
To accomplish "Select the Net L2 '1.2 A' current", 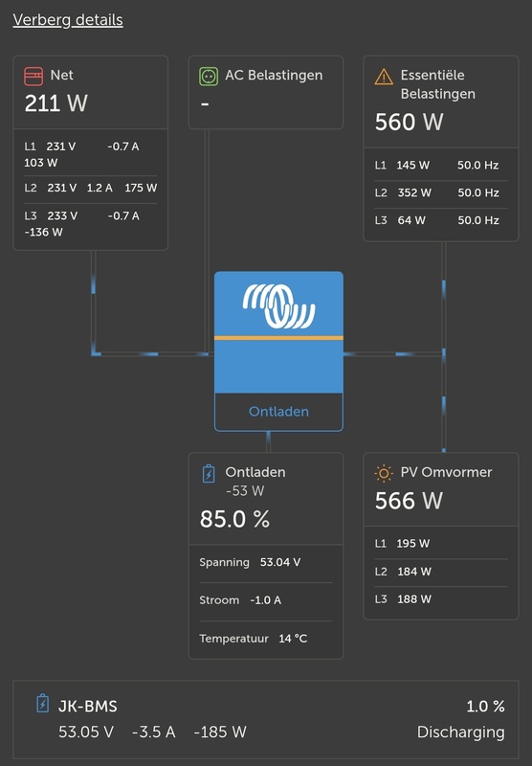I will click(100, 188).
